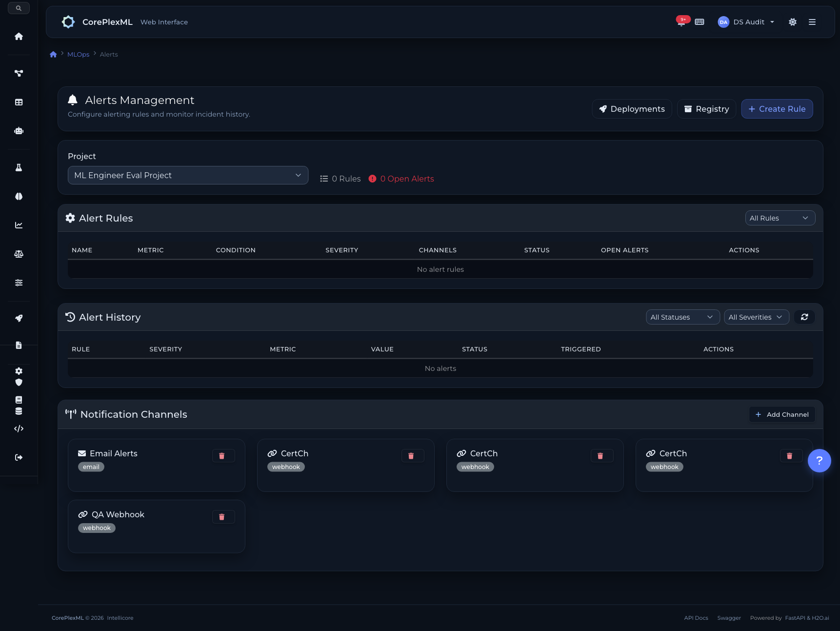Open the All Statuses filter dropdown

(x=682, y=317)
